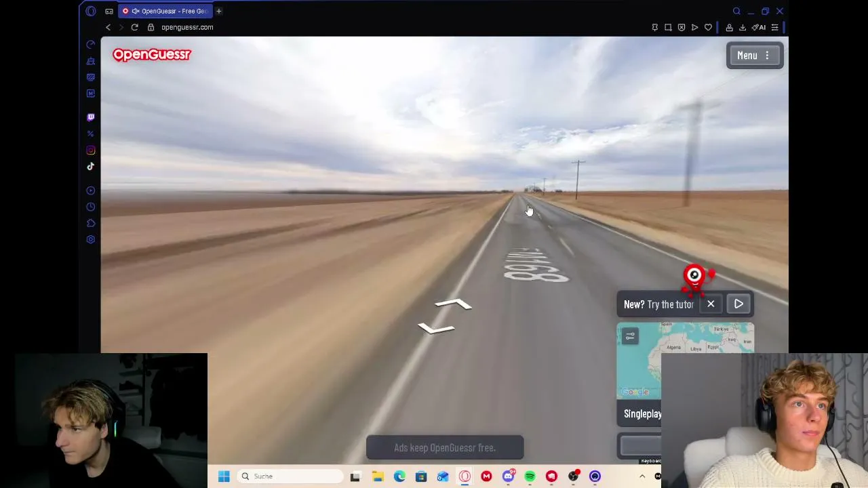Viewport: 868px width, 488px height.
Task: Open Discord from the taskbar
Action: click(x=508, y=476)
